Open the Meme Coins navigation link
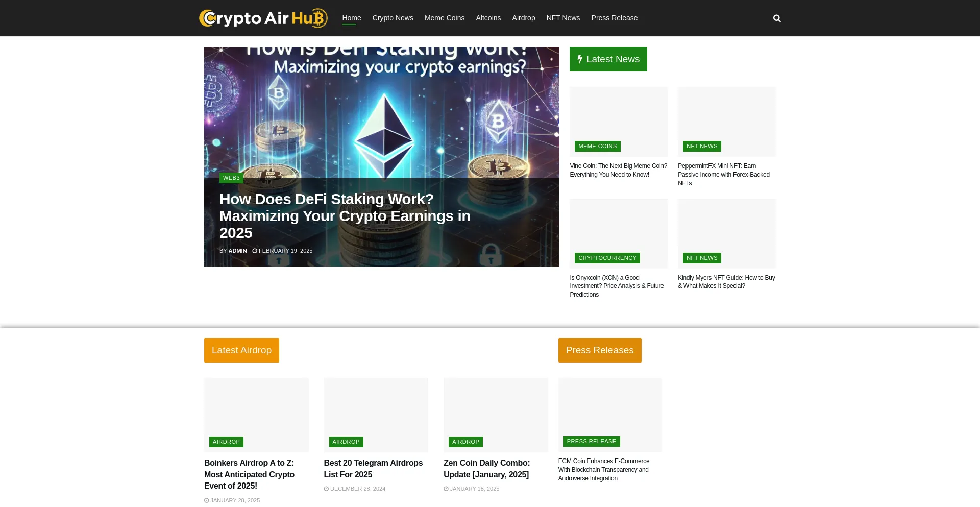Screen dimensions: 980x507 (444, 18)
